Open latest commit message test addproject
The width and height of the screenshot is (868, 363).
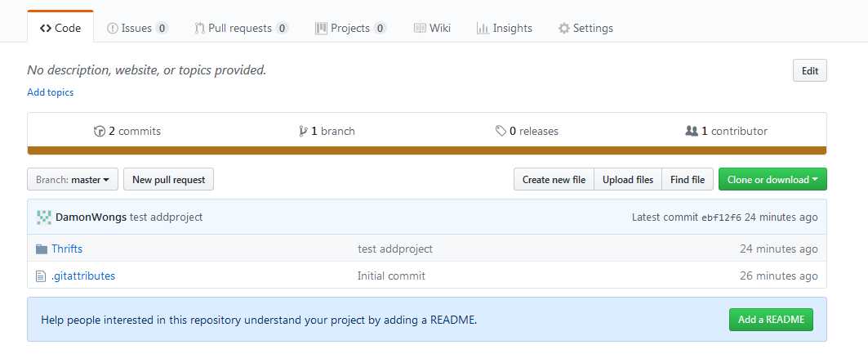point(166,217)
